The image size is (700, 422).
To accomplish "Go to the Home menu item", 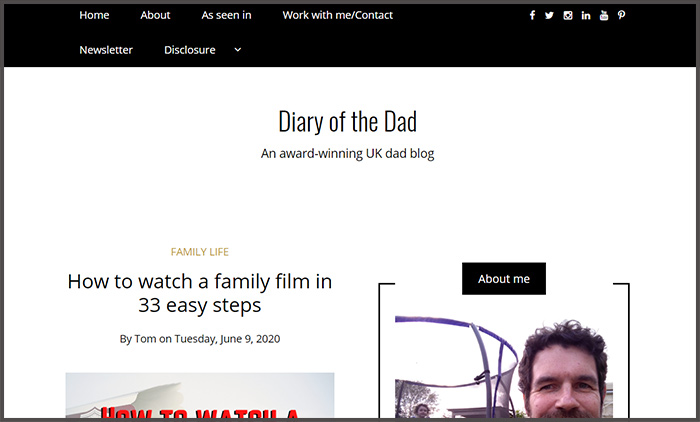I will 94,15.
